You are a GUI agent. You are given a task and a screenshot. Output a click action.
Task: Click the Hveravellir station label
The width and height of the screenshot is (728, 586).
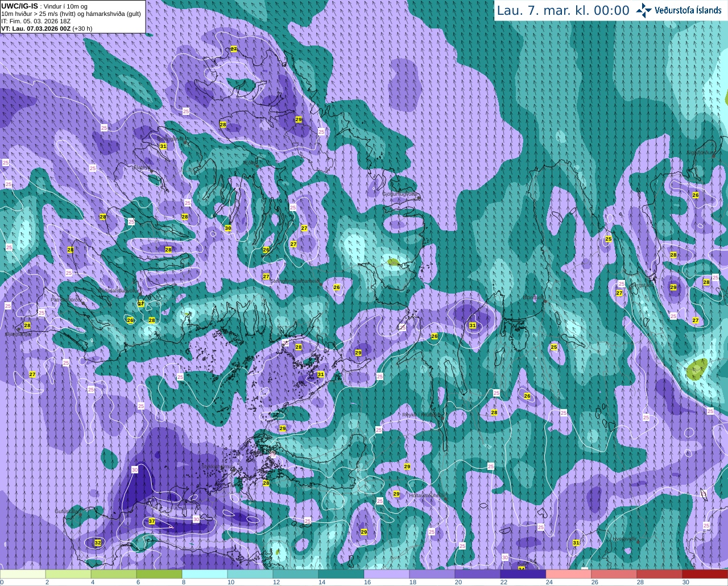pyautogui.click(x=624, y=538)
